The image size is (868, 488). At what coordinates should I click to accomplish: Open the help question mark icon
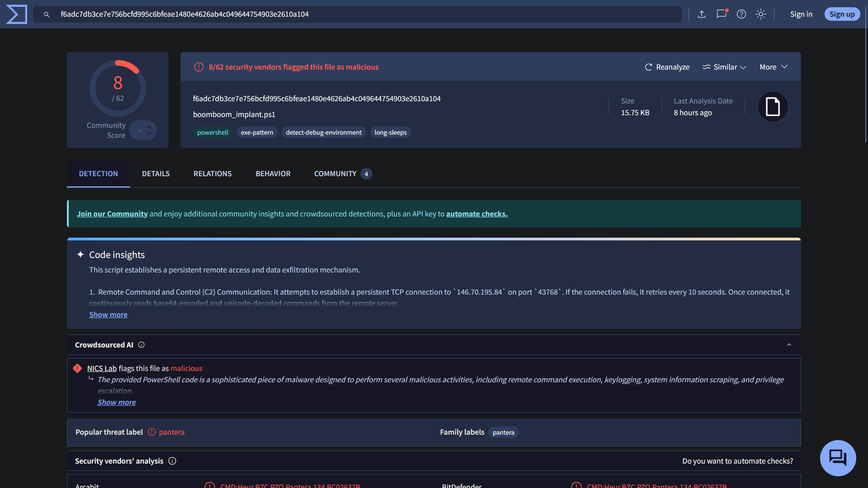(x=741, y=14)
